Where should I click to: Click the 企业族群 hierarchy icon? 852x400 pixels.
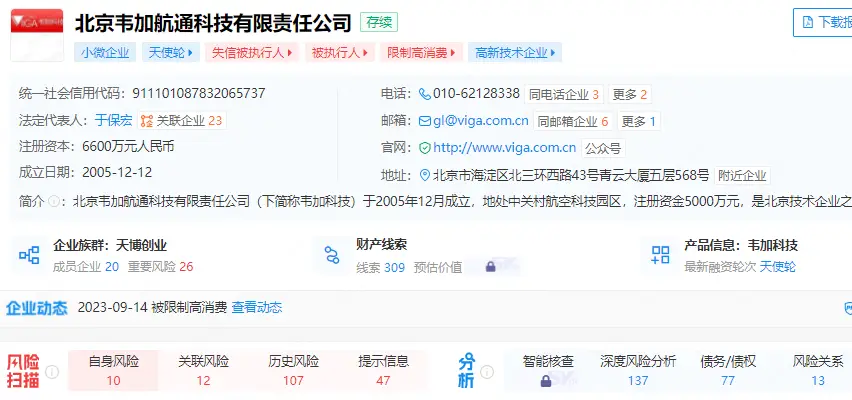29,254
